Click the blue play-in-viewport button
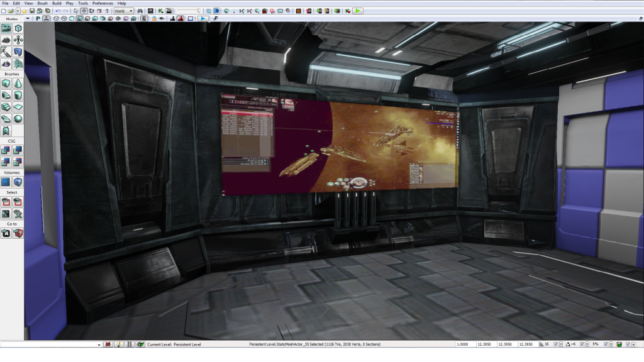This screenshot has width=644, height=362. click(x=203, y=18)
